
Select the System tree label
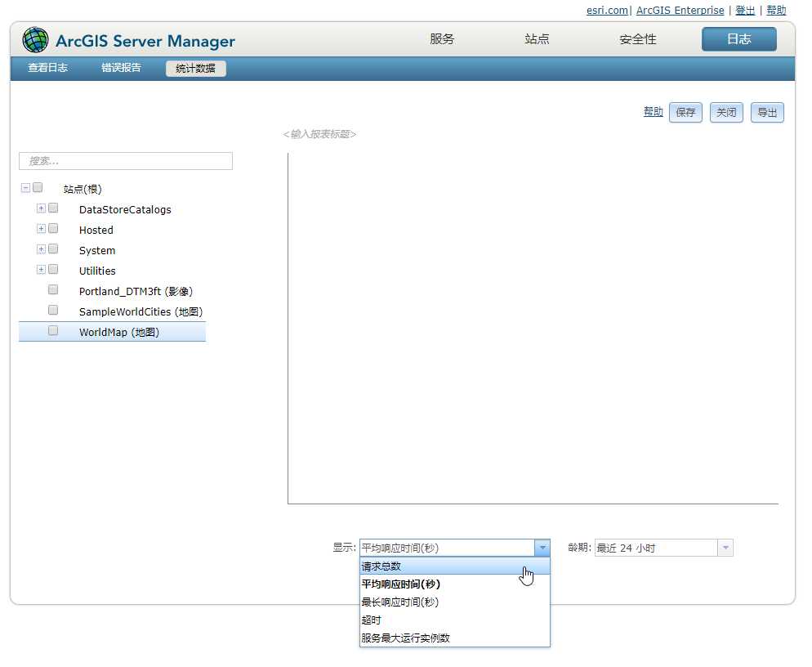click(97, 250)
